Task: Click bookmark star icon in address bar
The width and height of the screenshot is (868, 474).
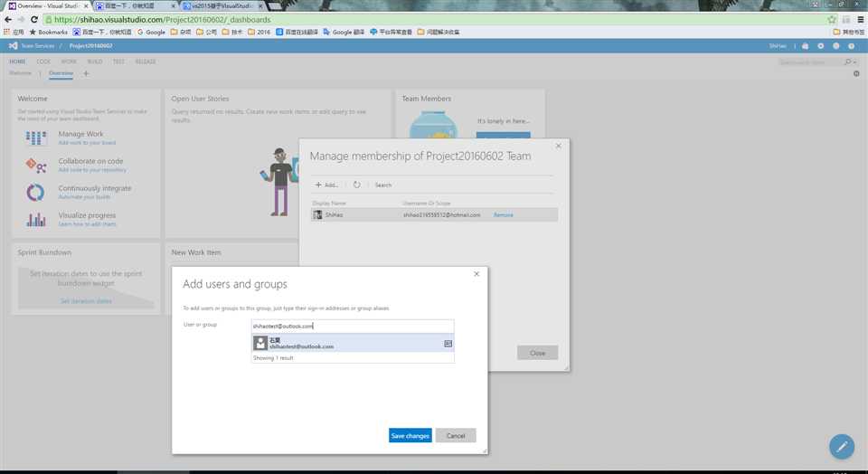Action: (832, 19)
